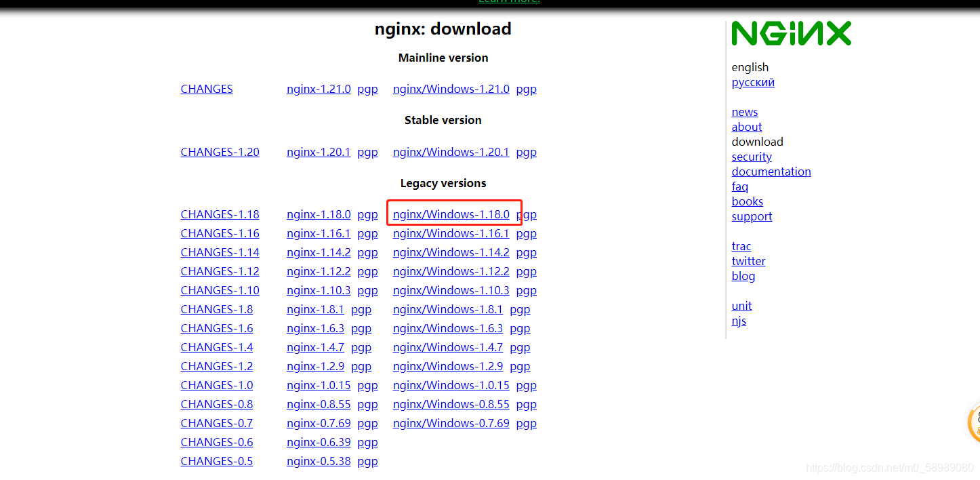Open CHANGES-1.20 for stable version
Screen dimensions: 980x480
[x=220, y=152]
